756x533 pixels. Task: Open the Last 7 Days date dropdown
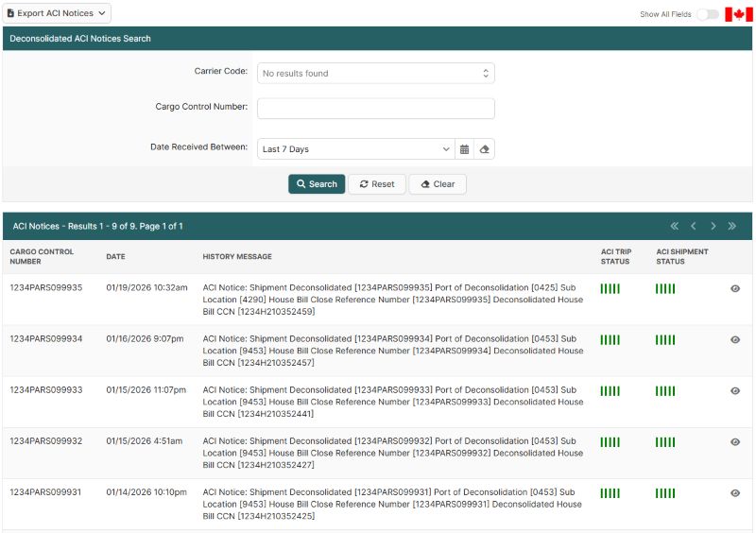[356, 149]
